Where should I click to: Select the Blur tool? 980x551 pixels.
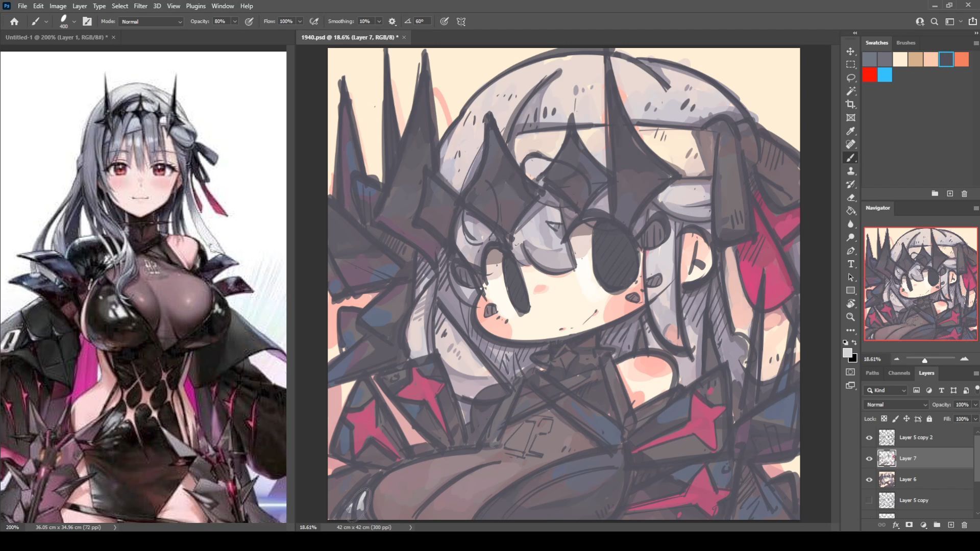[x=850, y=224]
